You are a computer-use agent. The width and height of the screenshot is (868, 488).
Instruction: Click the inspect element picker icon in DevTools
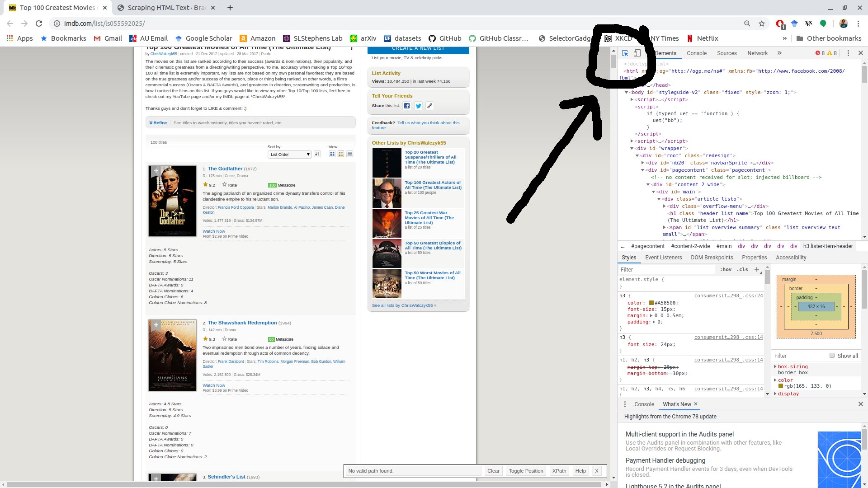625,53
